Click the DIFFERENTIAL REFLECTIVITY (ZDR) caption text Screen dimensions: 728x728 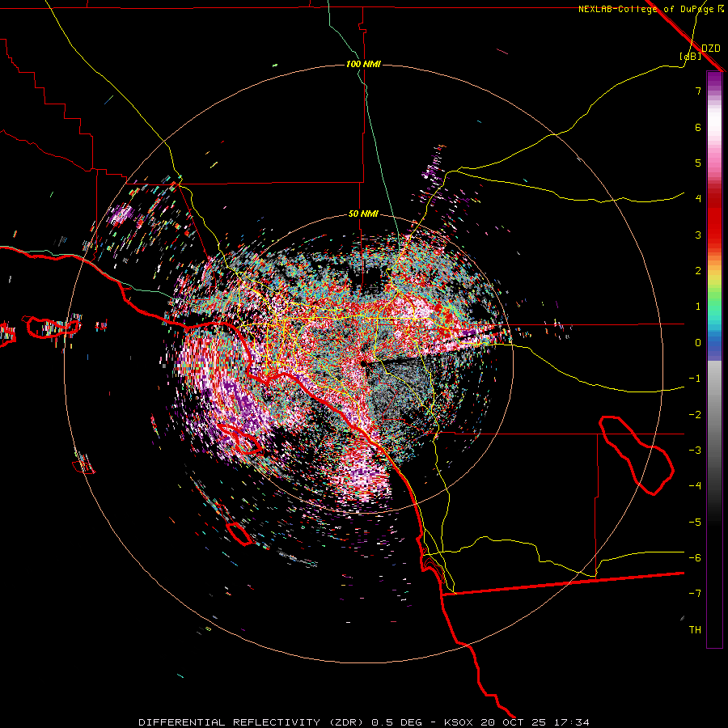(253, 722)
